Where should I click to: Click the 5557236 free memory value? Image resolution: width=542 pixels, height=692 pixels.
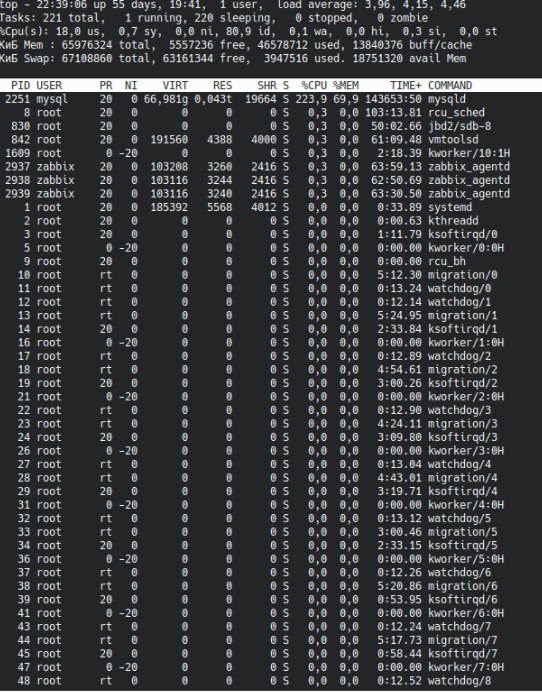pyautogui.click(x=191, y=45)
